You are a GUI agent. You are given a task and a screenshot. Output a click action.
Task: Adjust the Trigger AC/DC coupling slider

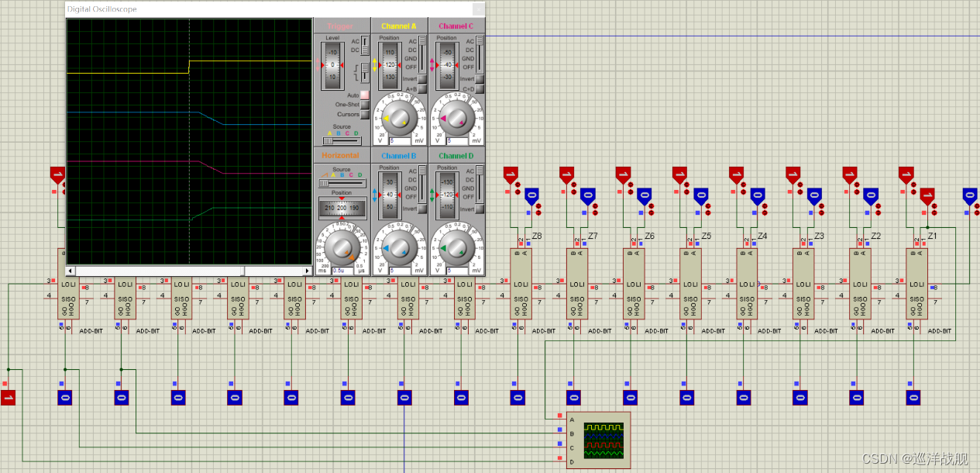[x=366, y=45]
